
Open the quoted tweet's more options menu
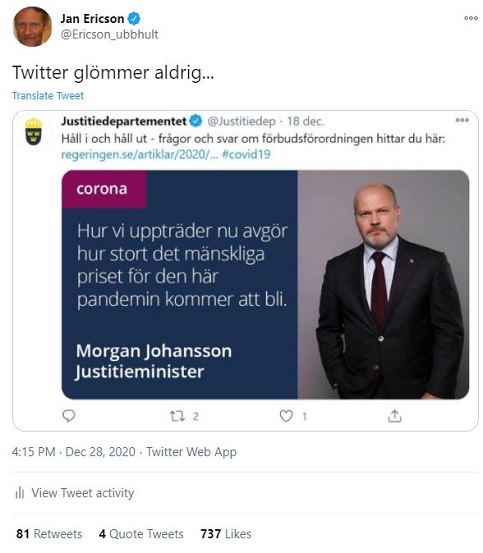pyautogui.click(x=462, y=120)
